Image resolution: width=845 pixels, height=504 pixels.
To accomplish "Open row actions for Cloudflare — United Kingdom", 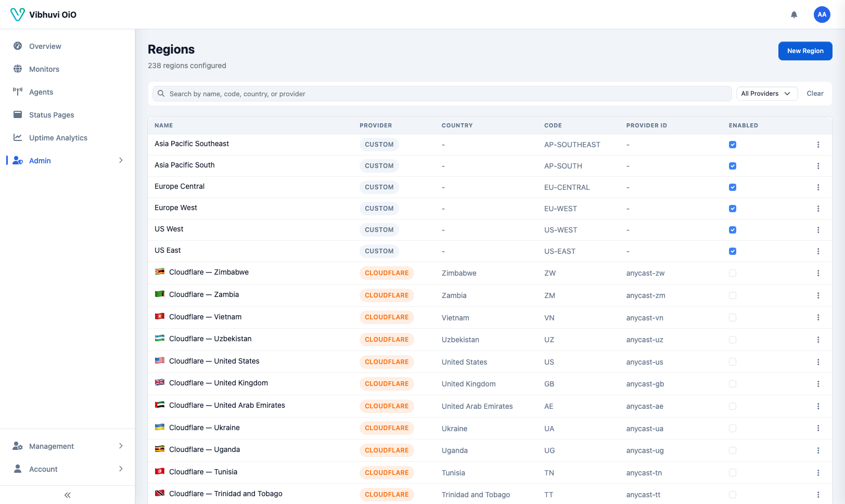I will [818, 384].
